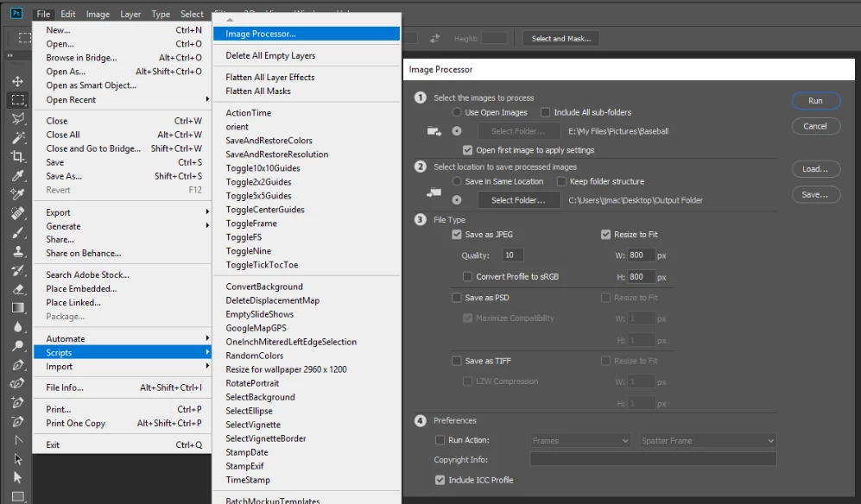The height and width of the screenshot is (504, 861).
Task: Uncheck Include ICC Profile
Action: 440,480
